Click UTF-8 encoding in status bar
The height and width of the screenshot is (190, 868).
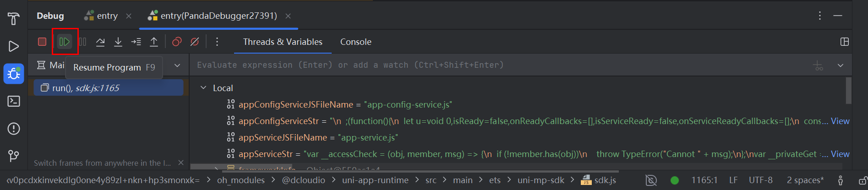point(760,180)
